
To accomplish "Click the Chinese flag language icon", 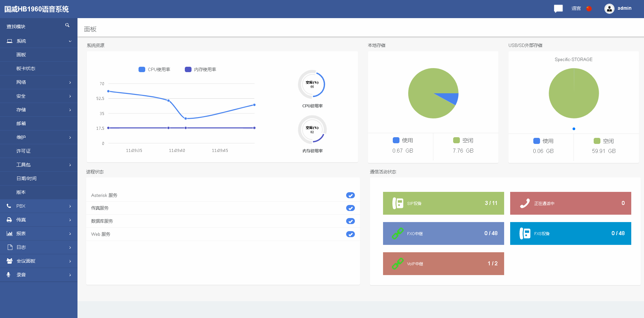I will pyautogui.click(x=589, y=8).
